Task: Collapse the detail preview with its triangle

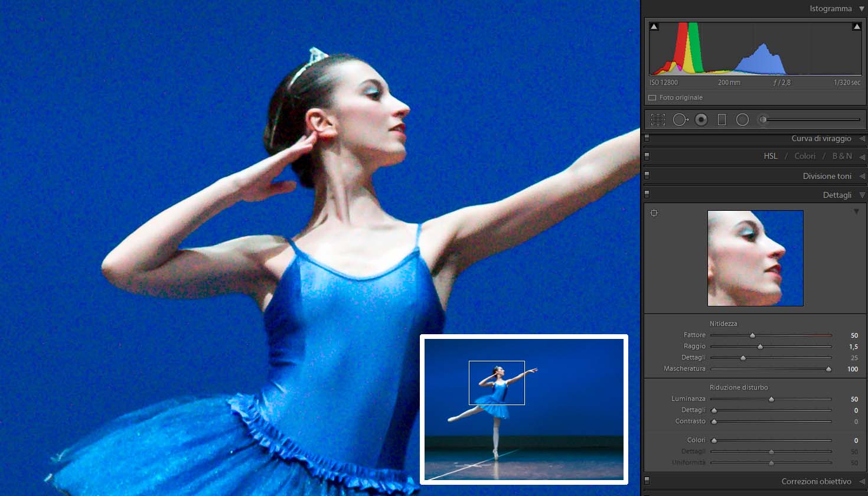Action: click(856, 211)
